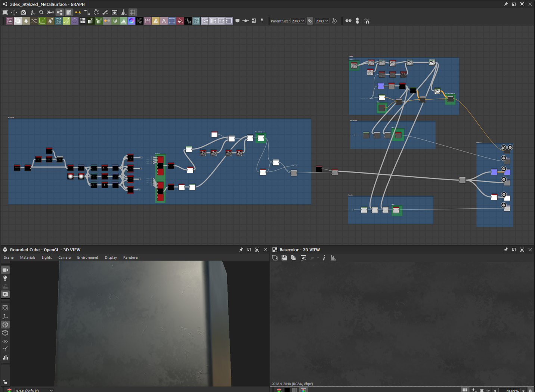Add a Normal node (rainbow ring icon)

[x=132, y=21]
